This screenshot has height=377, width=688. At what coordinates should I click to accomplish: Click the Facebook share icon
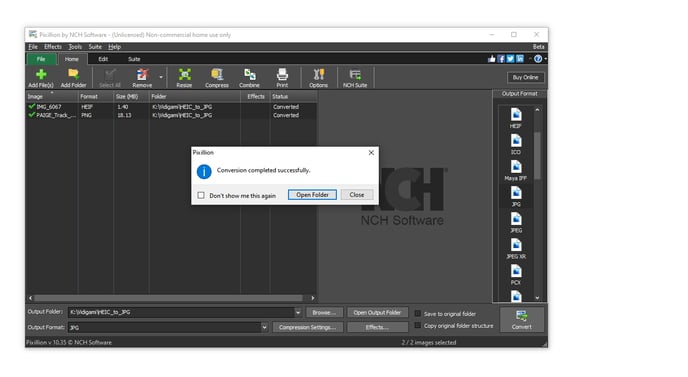point(501,59)
